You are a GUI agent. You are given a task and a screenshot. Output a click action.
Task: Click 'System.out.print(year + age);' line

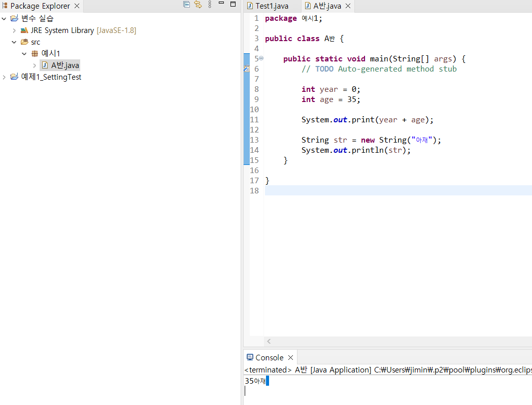click(368, 120)
